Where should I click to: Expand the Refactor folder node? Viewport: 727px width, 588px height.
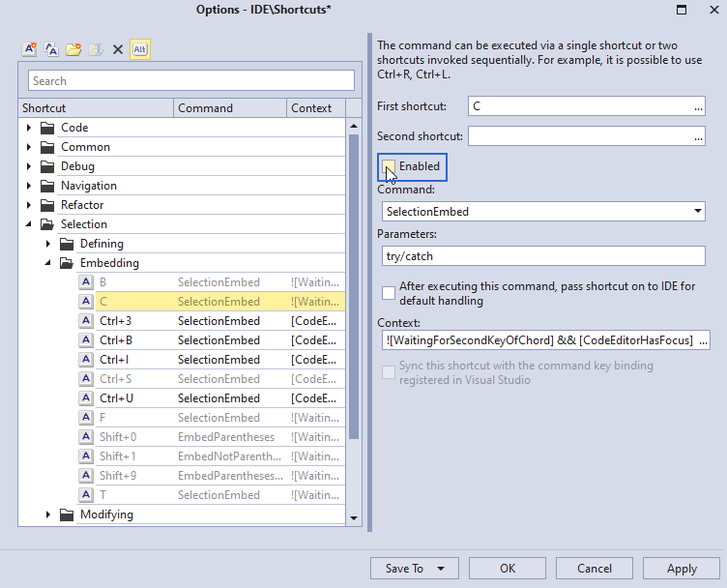(x=29, y=205)
